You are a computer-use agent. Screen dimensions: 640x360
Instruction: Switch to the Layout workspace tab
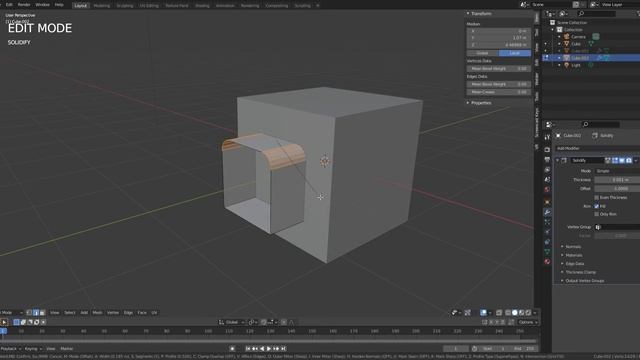[80, 6]
